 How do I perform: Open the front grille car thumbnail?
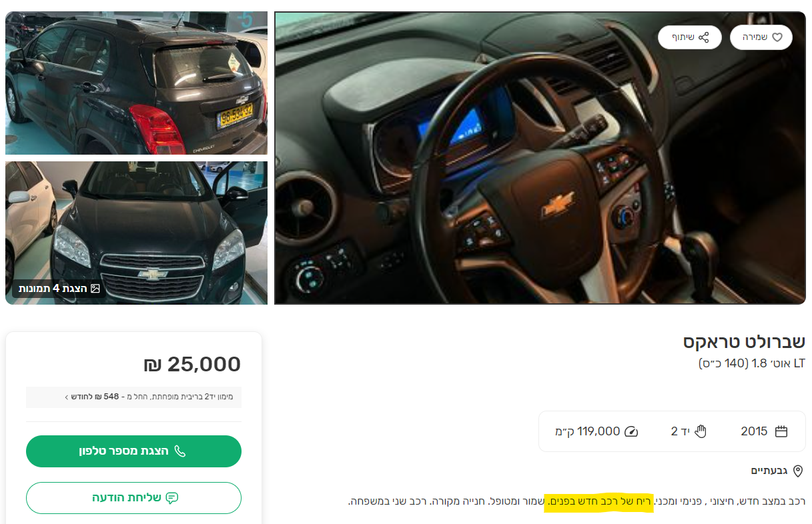(x=136, y=233)
